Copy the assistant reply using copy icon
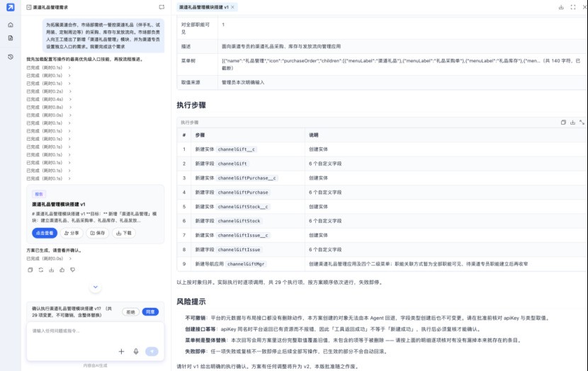This screenshot has width=588, height=371. 30,270
